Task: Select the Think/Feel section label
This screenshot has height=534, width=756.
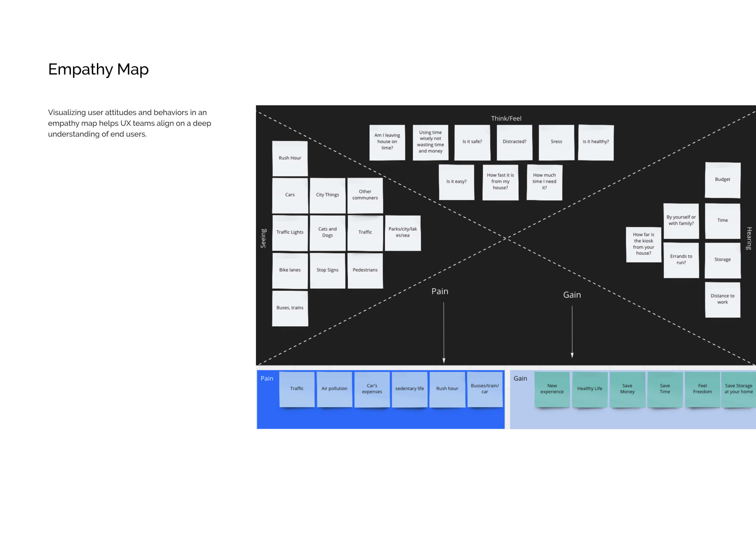Action: [x=506, y=119]
